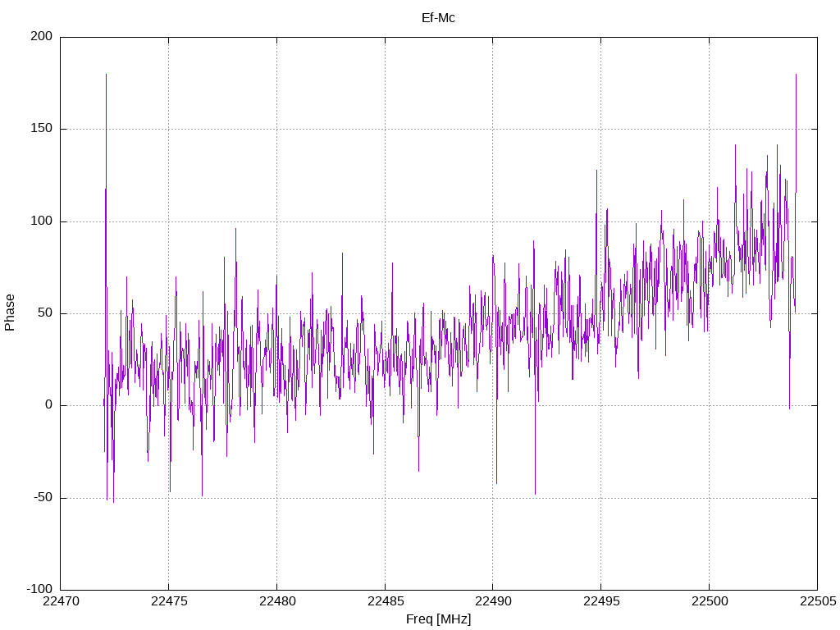840x630 pixels.
Task: Click the 'Freq [MHz]' x-axis label
Action: tap(438, 619)
